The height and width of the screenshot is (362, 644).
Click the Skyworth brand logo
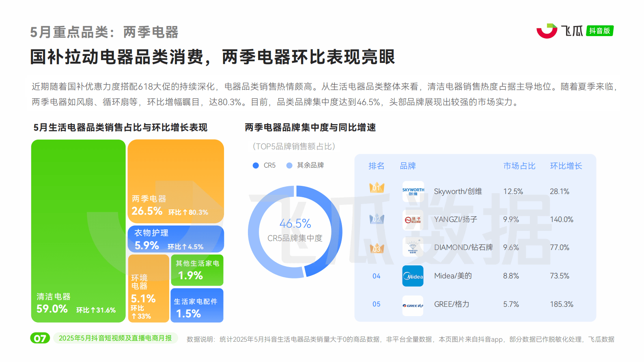(x=413, y=192)
